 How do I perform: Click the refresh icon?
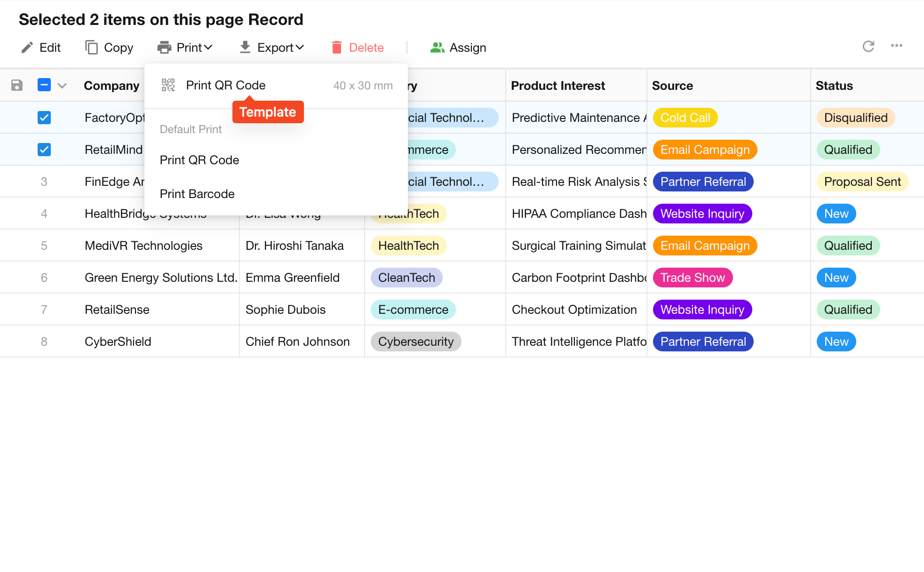click(x=868, y=46)
